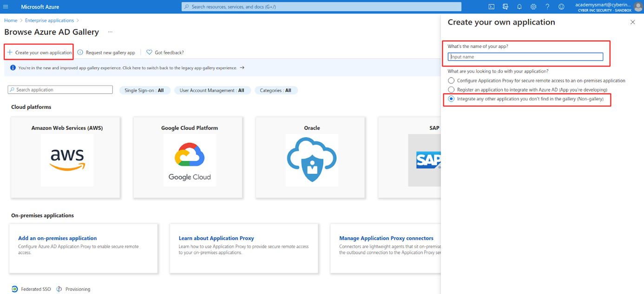
Task: Open the Help question mark icon
Action: pos(547,7)
